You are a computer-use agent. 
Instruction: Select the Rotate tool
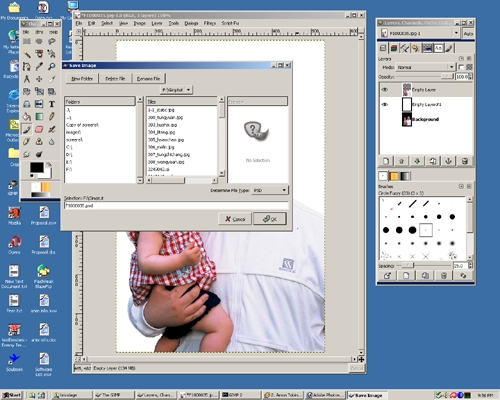[x=27, y=91]
